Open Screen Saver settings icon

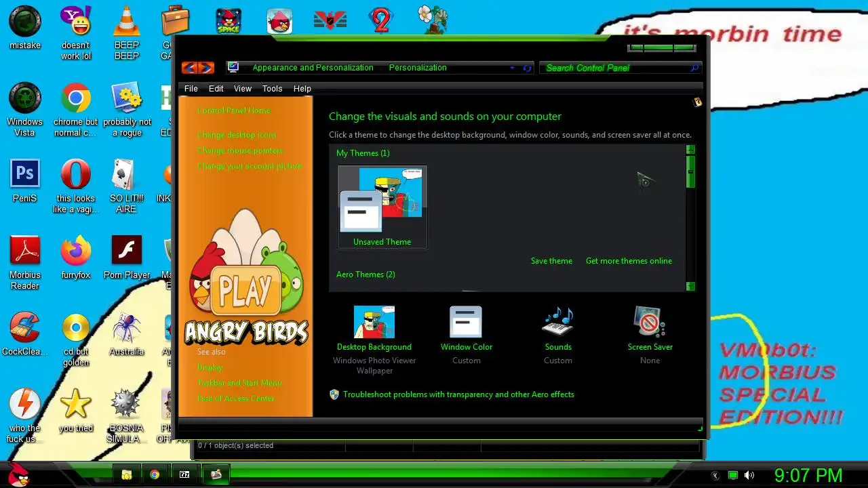650,322
